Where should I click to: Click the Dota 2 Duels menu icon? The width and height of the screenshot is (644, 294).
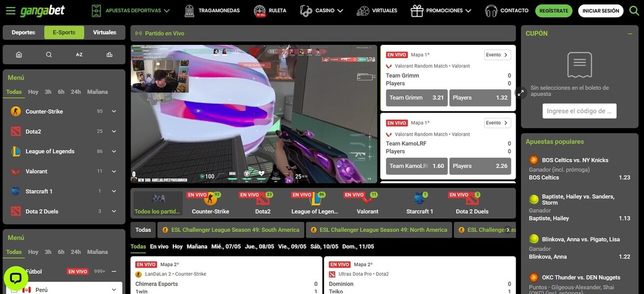point(16,211)
